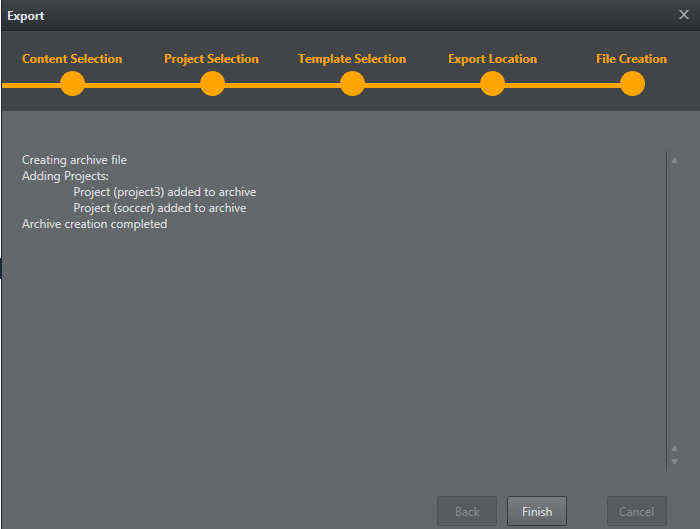Click the 'Project (soccer) added to archive' line
Screen dimensions: 700x529
click(159, 208)
